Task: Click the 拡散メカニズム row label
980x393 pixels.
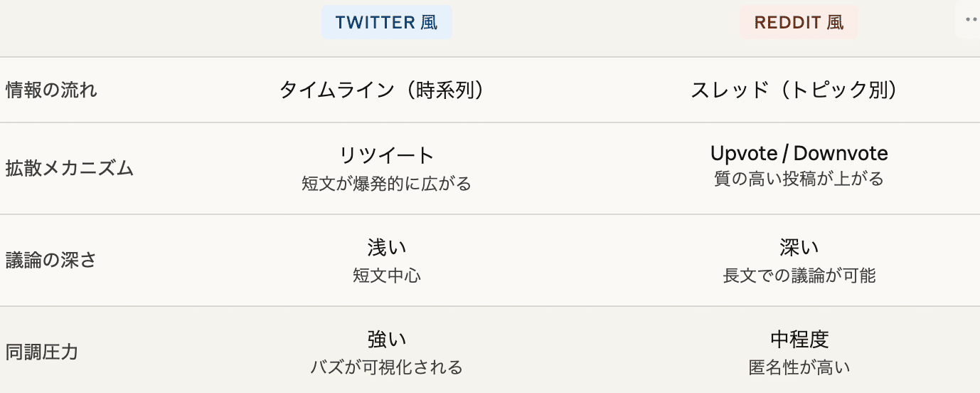Action: pyautogui.click(x=69, y=169)
